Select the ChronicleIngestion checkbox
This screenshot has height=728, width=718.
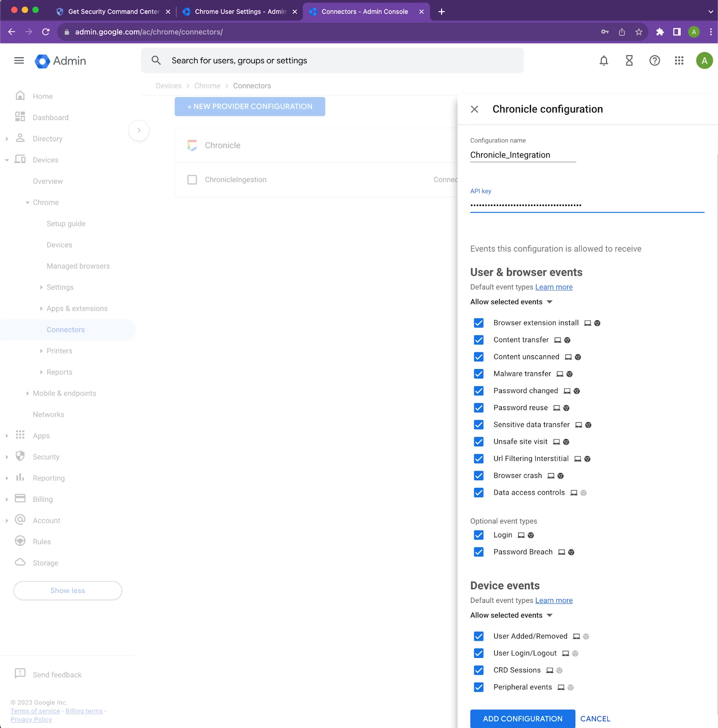[x=192, y=180]
